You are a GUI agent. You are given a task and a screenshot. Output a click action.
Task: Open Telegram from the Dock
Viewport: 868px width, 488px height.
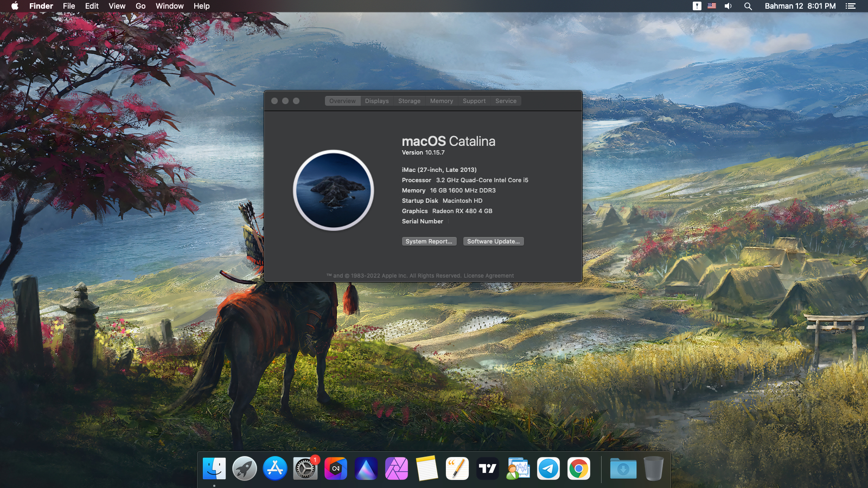pyautogui.click(x=548, y=468)
